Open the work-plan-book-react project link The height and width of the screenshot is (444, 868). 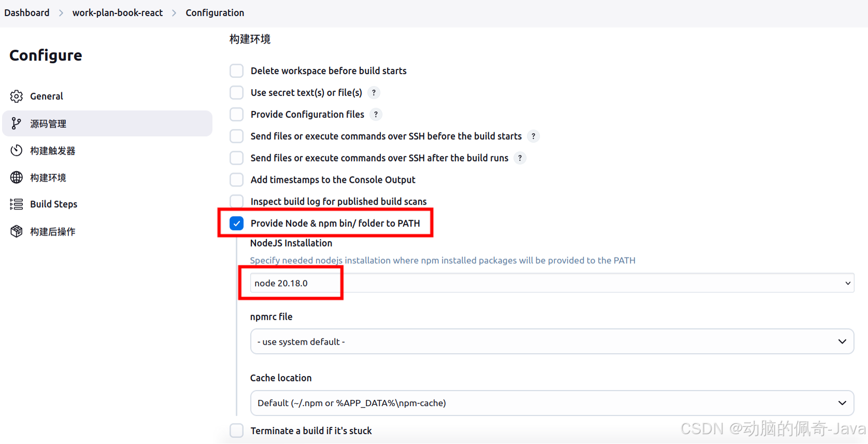[117, 12]
